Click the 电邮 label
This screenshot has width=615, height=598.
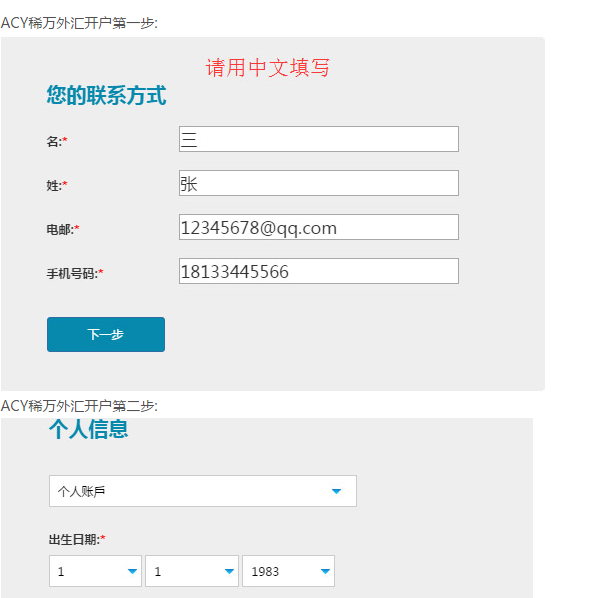coord(63,229)
